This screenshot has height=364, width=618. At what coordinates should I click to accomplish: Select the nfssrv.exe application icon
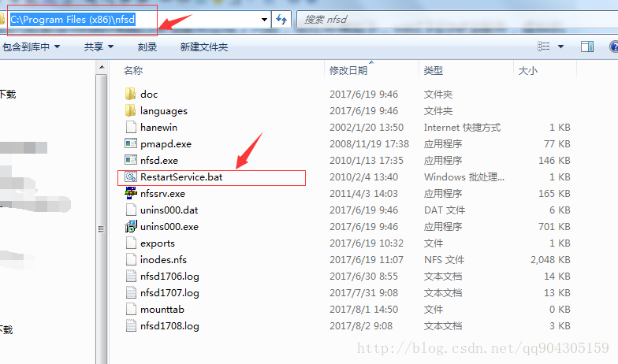pyautogui.click(x=131, y=194)
